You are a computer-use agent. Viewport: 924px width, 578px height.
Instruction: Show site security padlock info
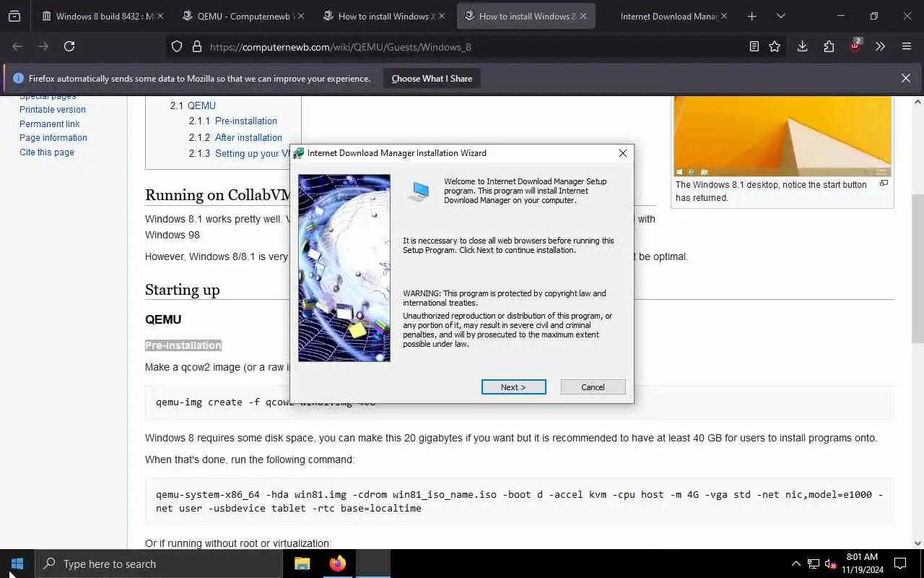(196, 46)
